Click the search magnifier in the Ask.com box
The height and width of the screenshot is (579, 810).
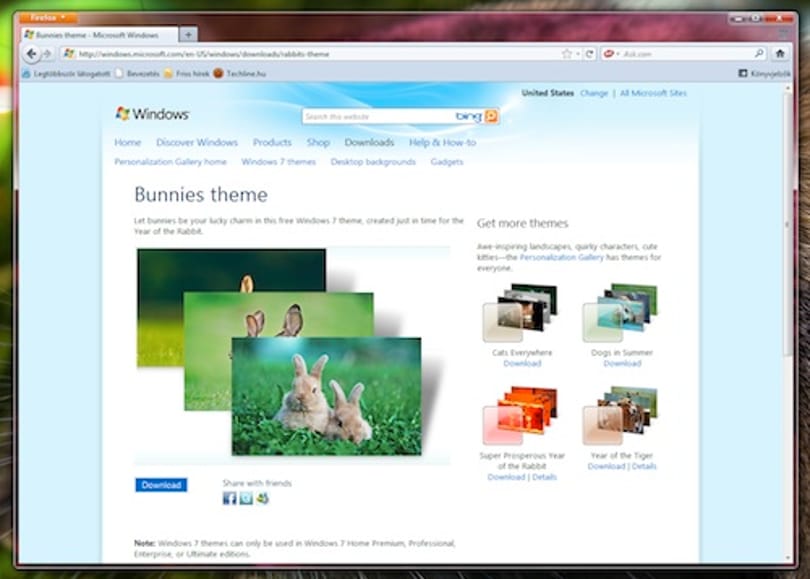coord(759,53)
